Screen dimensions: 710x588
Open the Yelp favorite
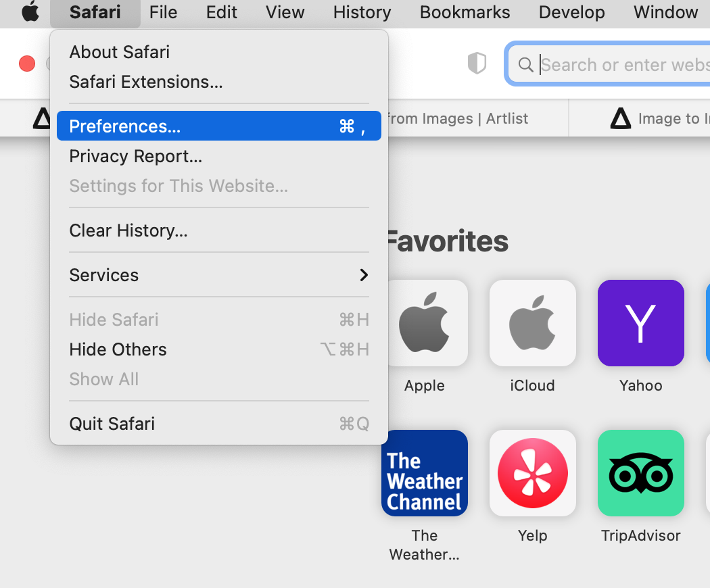click(532, 472)
